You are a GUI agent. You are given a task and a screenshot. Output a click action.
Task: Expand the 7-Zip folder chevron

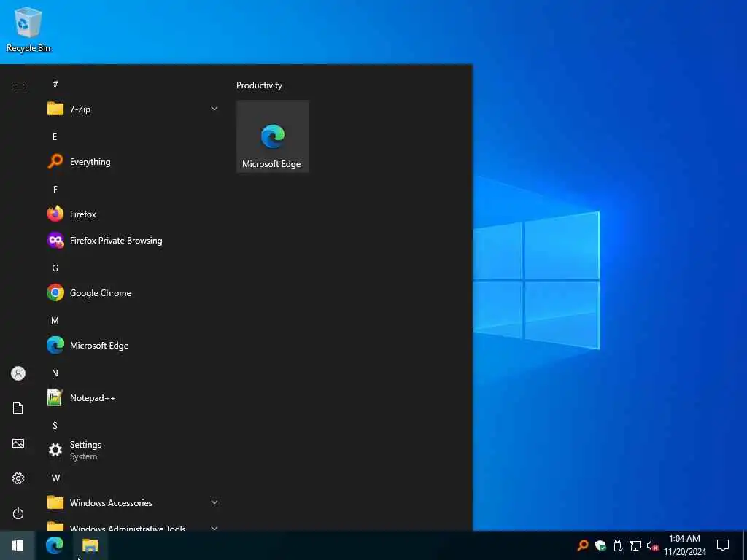click(x=214, y=109)
